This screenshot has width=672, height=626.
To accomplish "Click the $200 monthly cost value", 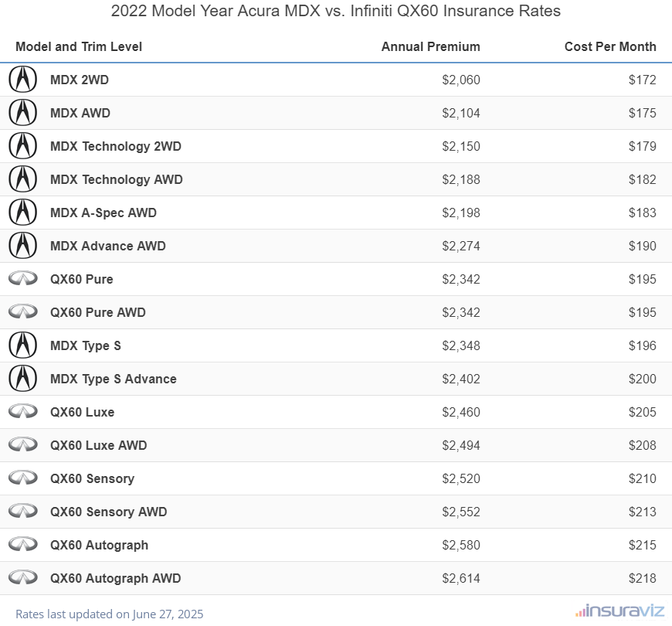I will [643, 379].
